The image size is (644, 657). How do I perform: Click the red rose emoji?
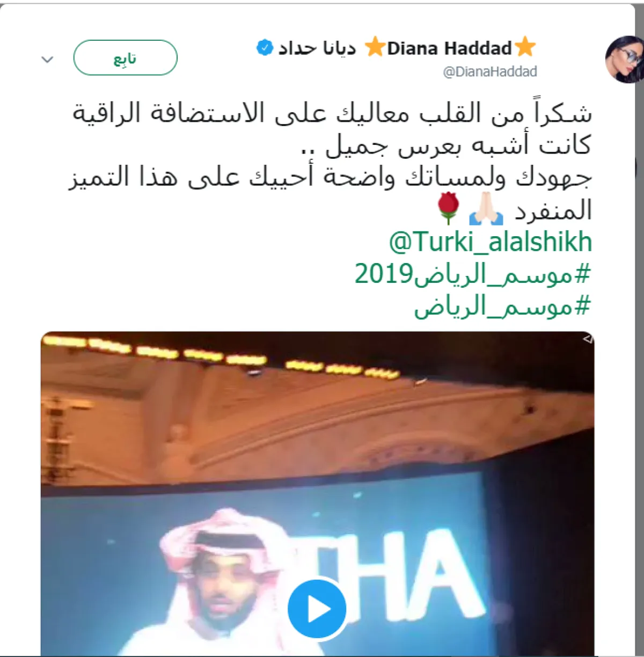pos(448,209)
